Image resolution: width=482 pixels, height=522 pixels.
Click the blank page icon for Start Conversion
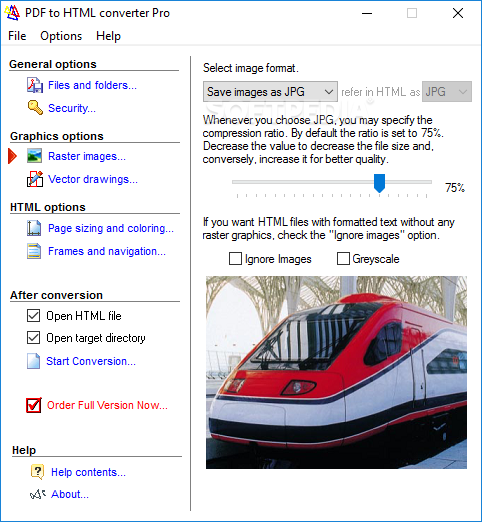click(x=33, y=361)
